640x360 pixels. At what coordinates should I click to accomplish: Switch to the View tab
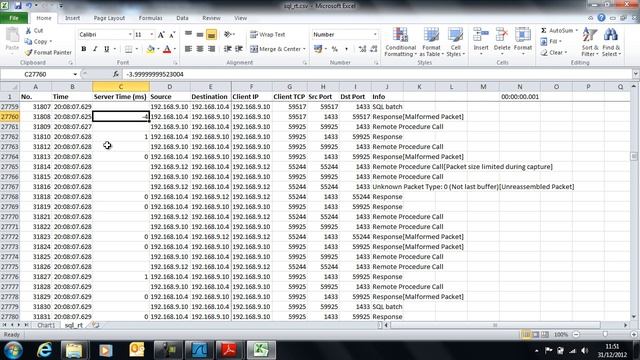click(x=240, y=18)
